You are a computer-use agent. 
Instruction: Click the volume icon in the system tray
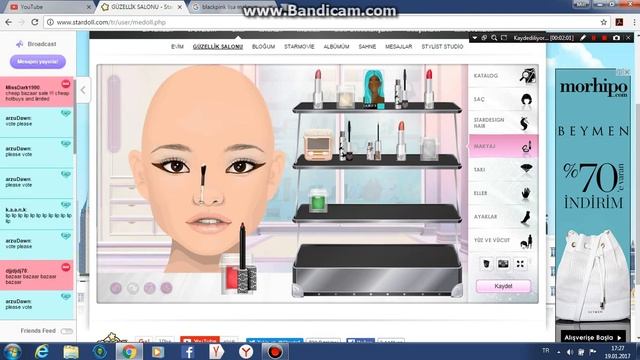(x=570, y=352)
